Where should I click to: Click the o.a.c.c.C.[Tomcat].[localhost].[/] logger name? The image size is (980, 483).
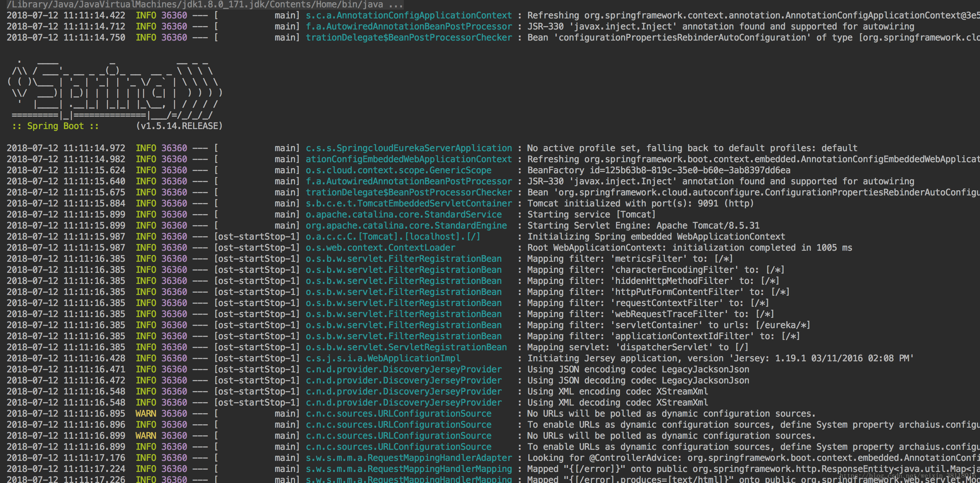[x=393, y=236]
